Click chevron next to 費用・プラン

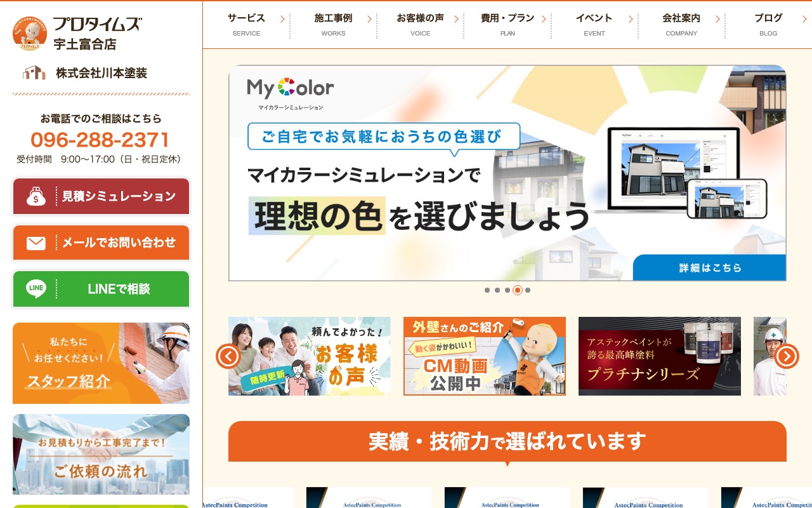pos(544,19)
